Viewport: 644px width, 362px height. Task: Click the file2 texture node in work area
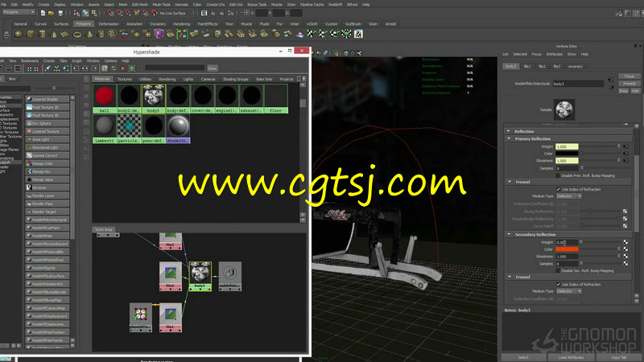click(x=171, y=276)
